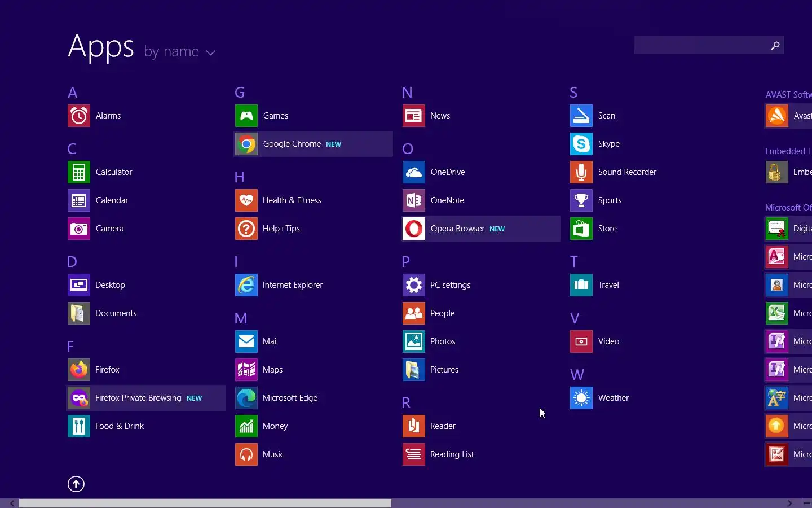Open the Scan app icon
Screen dimensions: 812x508
click(x=581, y=116)
